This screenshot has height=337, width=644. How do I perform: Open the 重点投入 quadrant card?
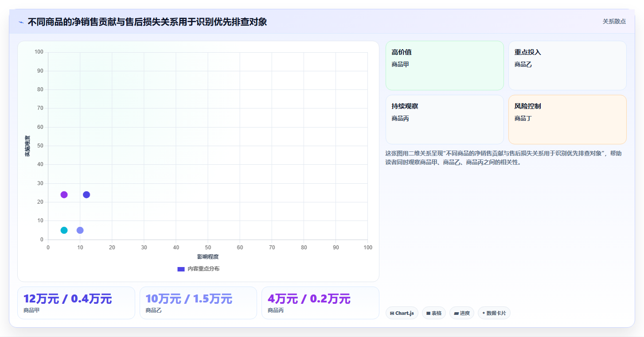567,66
